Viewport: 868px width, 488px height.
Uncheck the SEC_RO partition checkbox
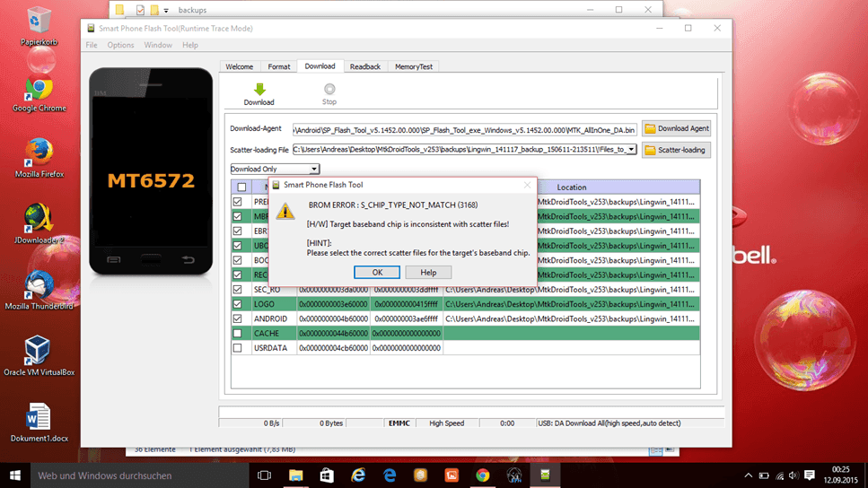[x=238, y=290]
